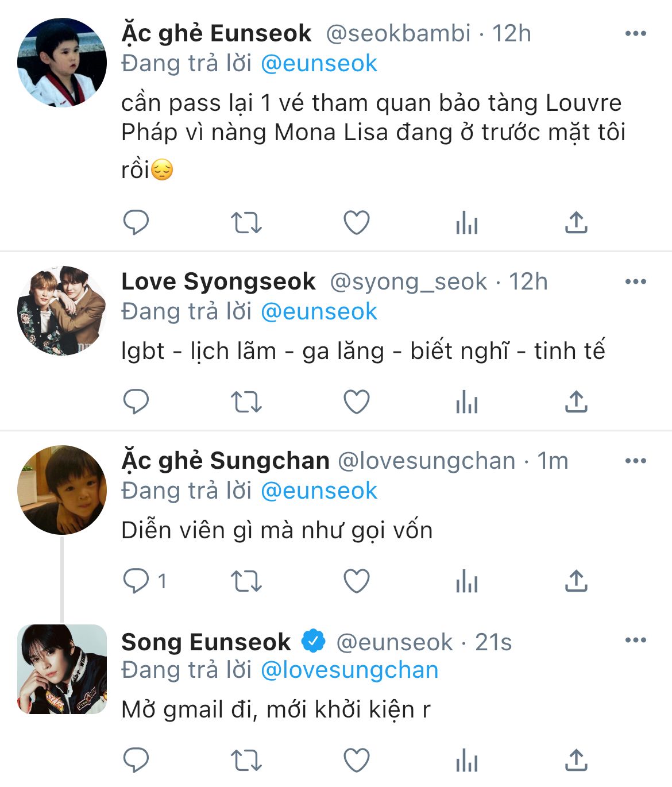The width and height of the screenshot is (672, 787).
Task: Open more menu on Love Syongseok tweet
Action: [x=635, y=282]
